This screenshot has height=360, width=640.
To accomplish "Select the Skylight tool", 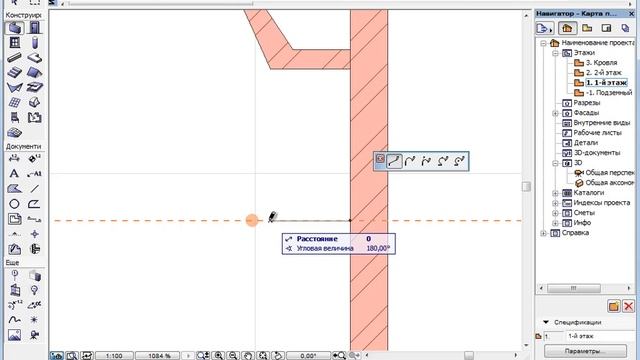I will pyautogui.click(x=35, y=87).
